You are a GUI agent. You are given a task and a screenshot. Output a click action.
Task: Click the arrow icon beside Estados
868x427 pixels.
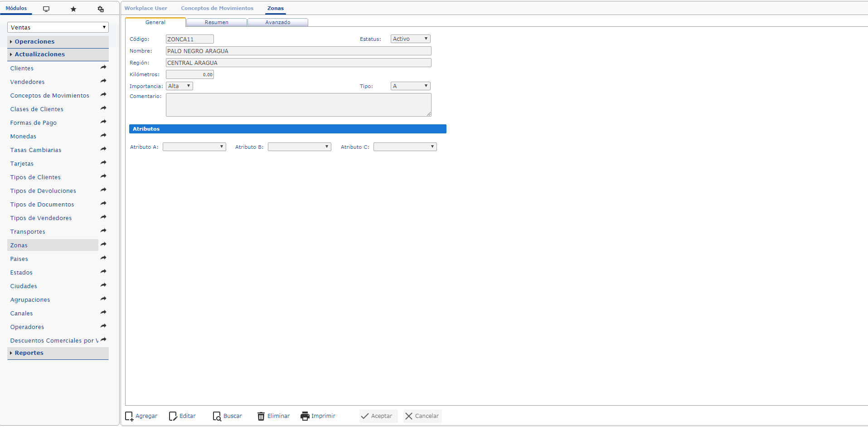pos(103,271)
